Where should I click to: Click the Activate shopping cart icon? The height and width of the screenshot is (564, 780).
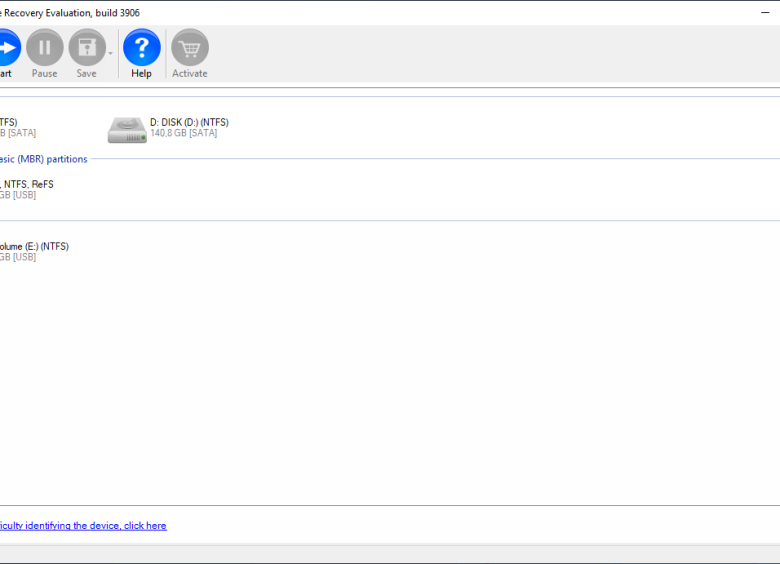(189, 47)
